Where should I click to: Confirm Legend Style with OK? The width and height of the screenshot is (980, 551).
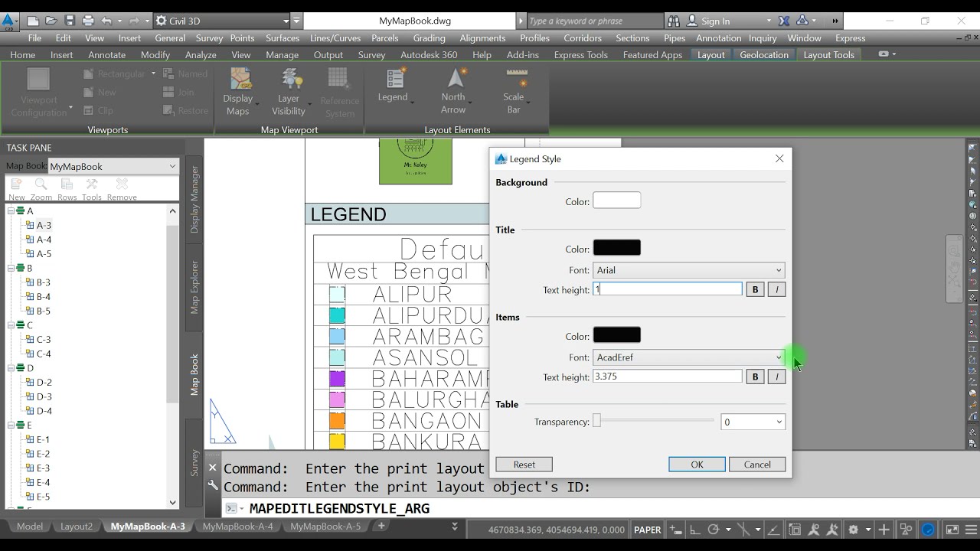pyautogui.click(x=697, y=465)
